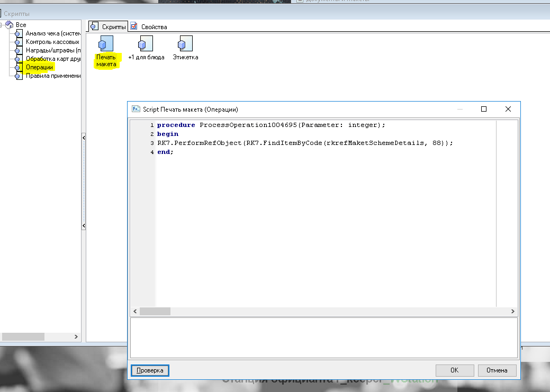
Task: Click the 'Все' root house icon
Action: [10, 25]
